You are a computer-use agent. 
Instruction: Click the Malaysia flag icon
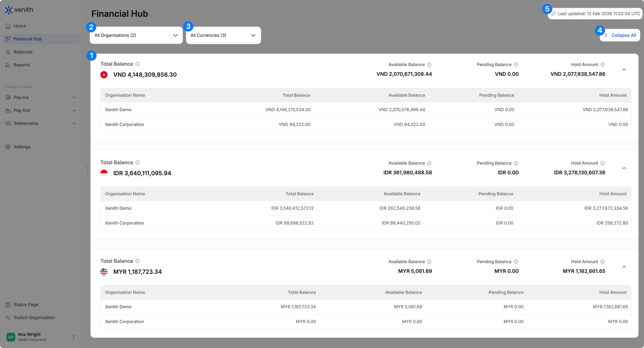point(104,272)
